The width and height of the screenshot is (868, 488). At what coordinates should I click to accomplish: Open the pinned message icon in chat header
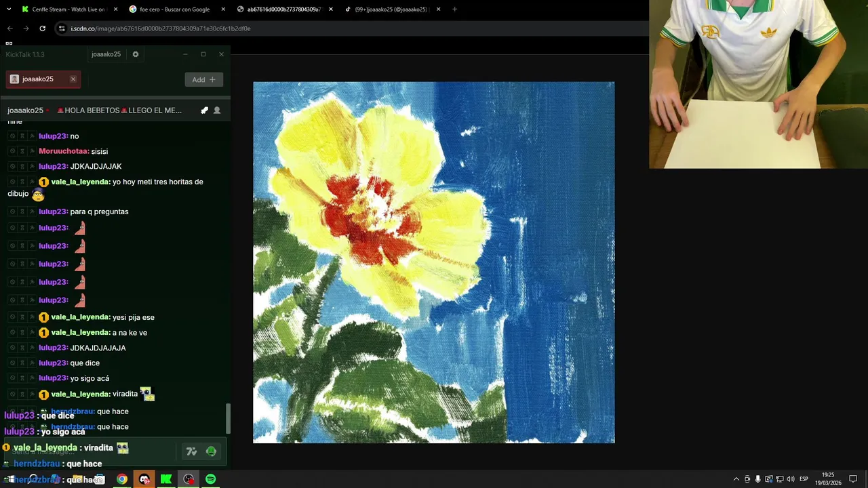(204, 110)
